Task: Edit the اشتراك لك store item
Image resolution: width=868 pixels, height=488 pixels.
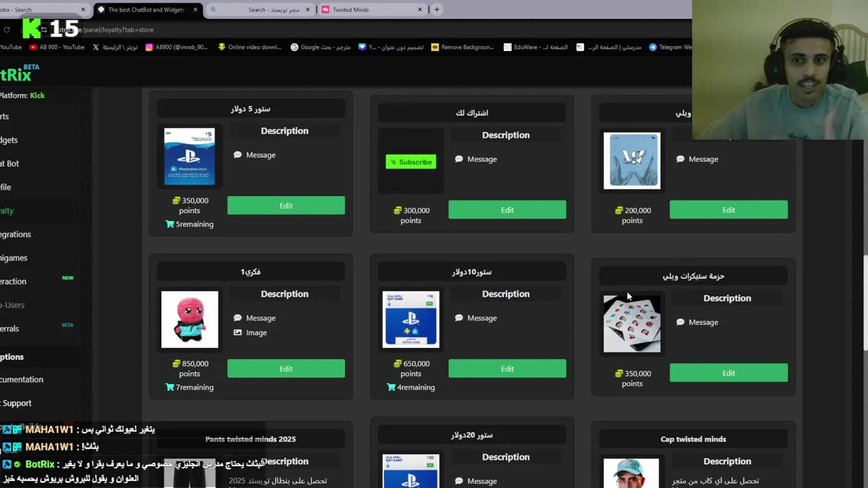Action: click(507, 210)
